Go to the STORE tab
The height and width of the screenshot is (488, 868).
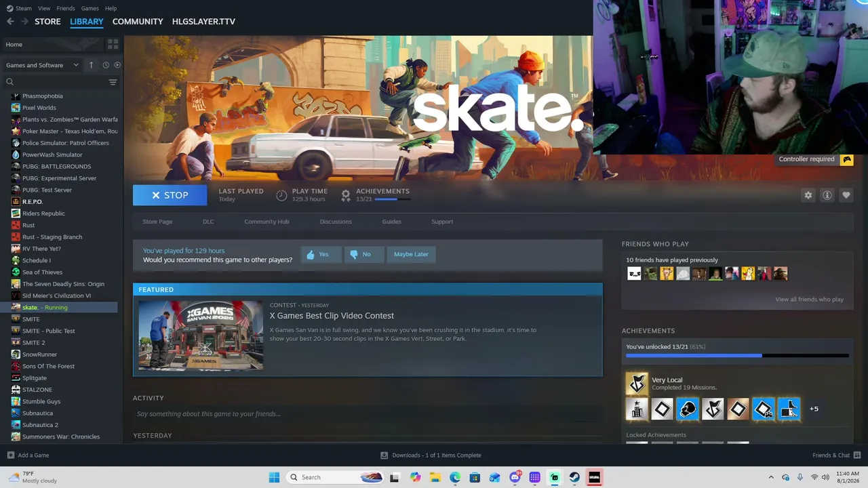[47, 22]
